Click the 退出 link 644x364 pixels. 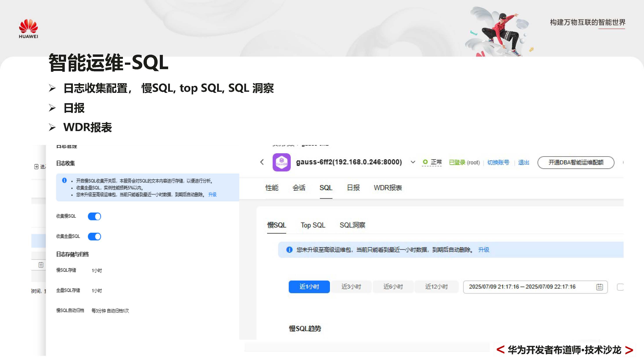coord(523,162)
